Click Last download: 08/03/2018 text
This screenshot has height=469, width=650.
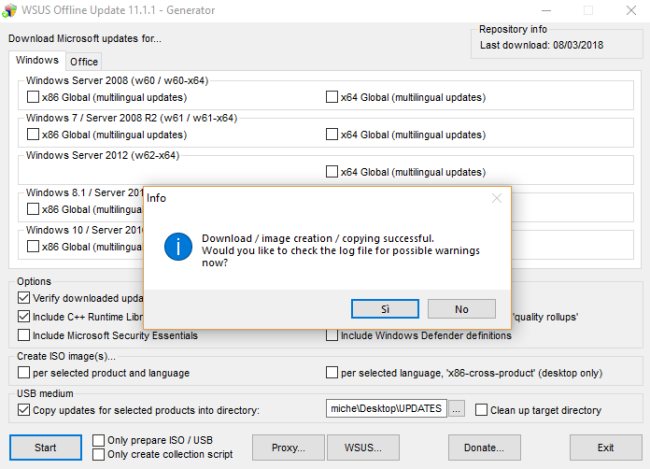tap(541, 45)
